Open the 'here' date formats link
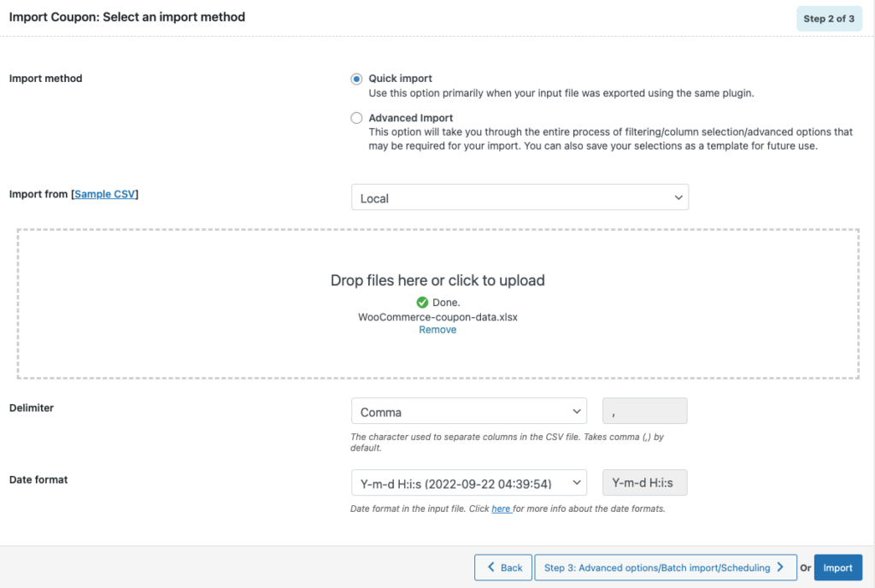 [x=501, y=509]
